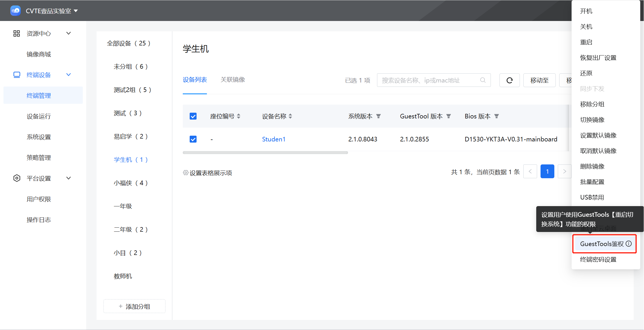Collapse the 平台设置 menu section

(x=68, y=178)
